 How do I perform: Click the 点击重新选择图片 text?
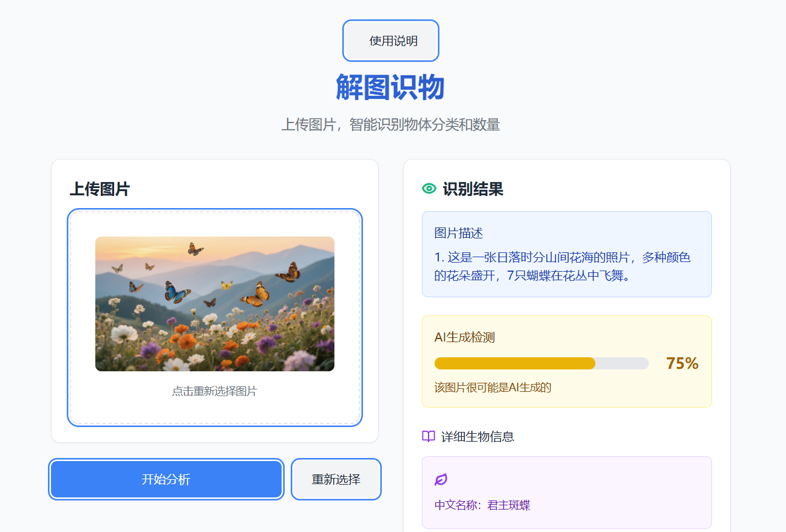214,392
